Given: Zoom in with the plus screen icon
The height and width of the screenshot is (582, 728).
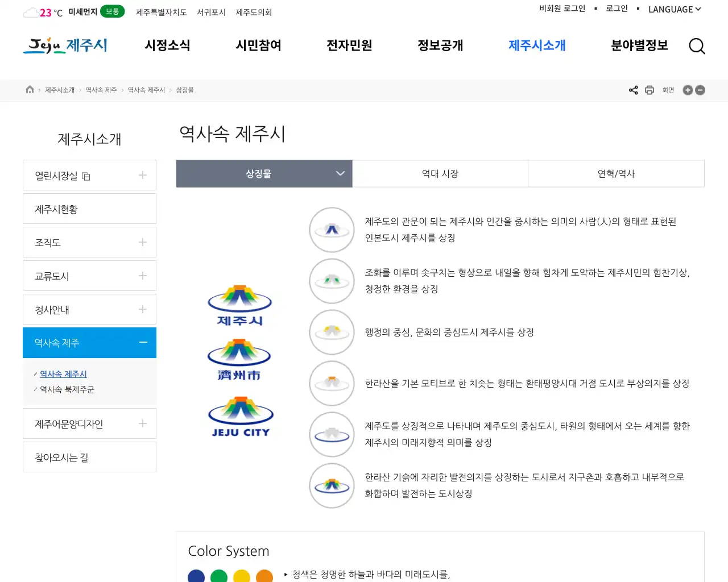Looking at the screenshot, I should point(688,90).
